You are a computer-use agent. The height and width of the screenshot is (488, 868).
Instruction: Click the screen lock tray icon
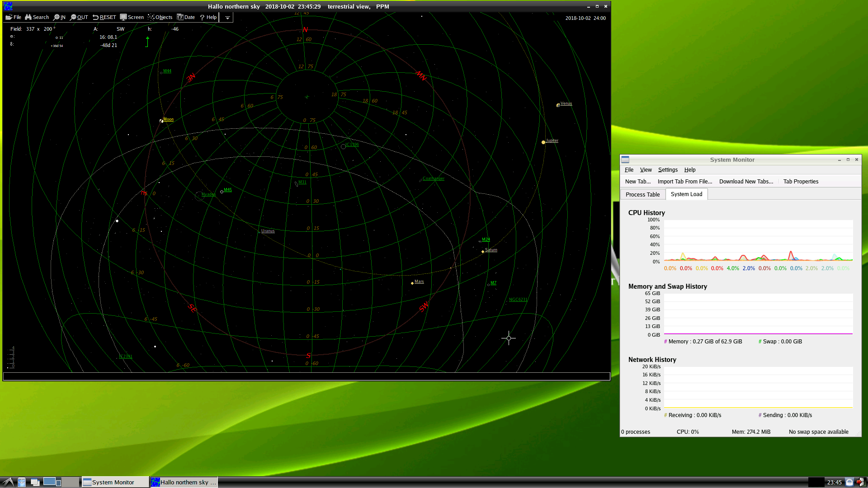pyautogui.click(x=849, y=482)
